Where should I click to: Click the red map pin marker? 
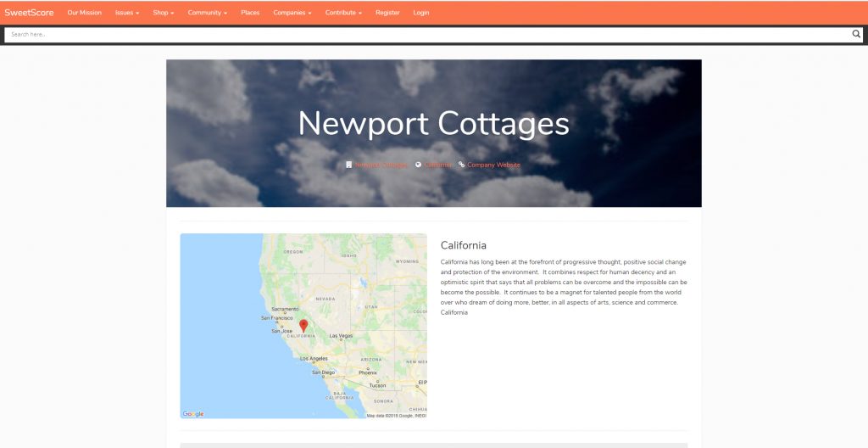coord(303,326)
